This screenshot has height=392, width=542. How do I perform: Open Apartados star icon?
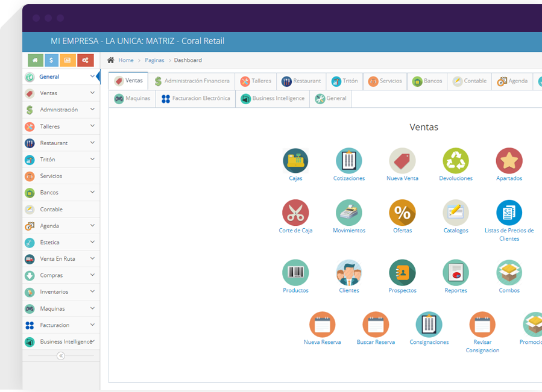(509, 161)
